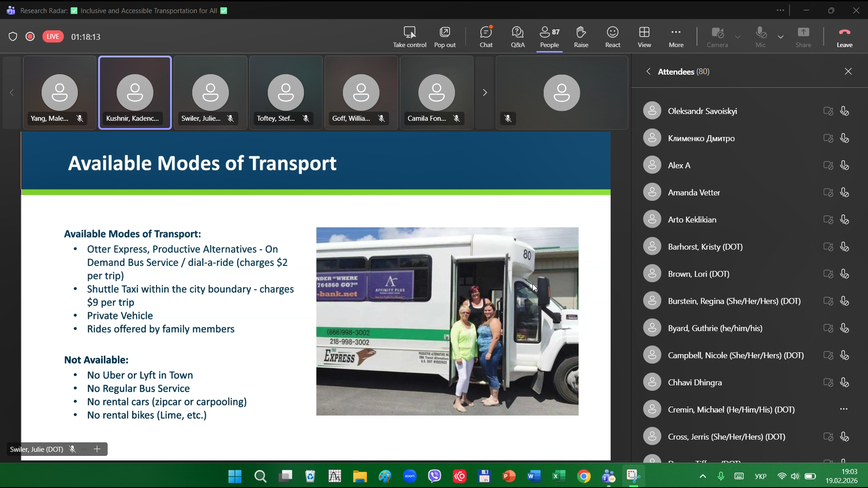This screenshot has width=868, height=488.
Task: Toggle the Camera on or off
Action: [x=717, y=37]
